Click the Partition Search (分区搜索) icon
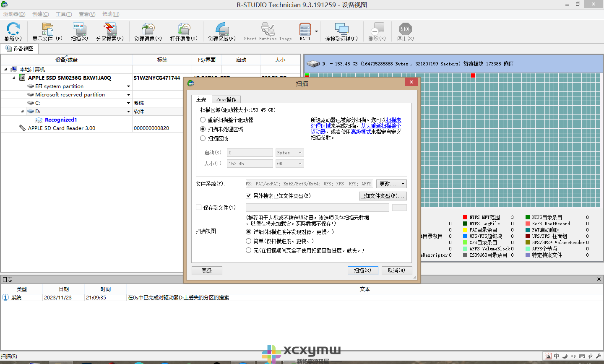604x364 pixels. click(110, 29)
